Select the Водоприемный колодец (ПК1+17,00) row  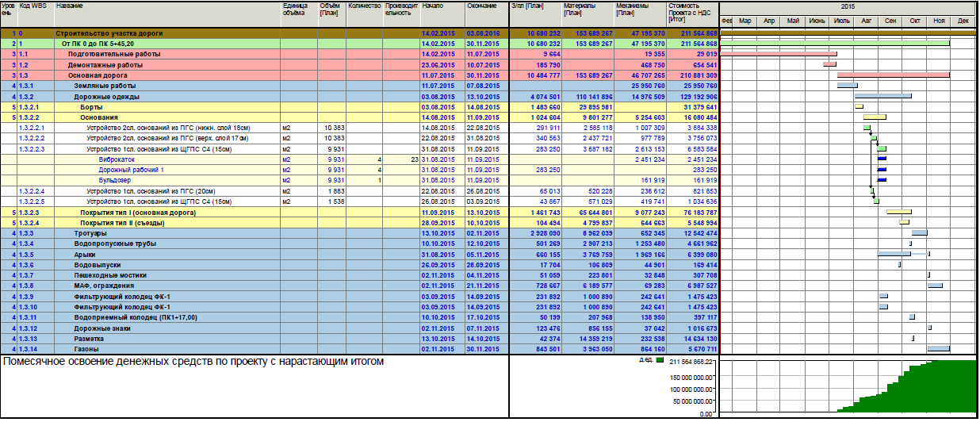(x=360, y=317)
